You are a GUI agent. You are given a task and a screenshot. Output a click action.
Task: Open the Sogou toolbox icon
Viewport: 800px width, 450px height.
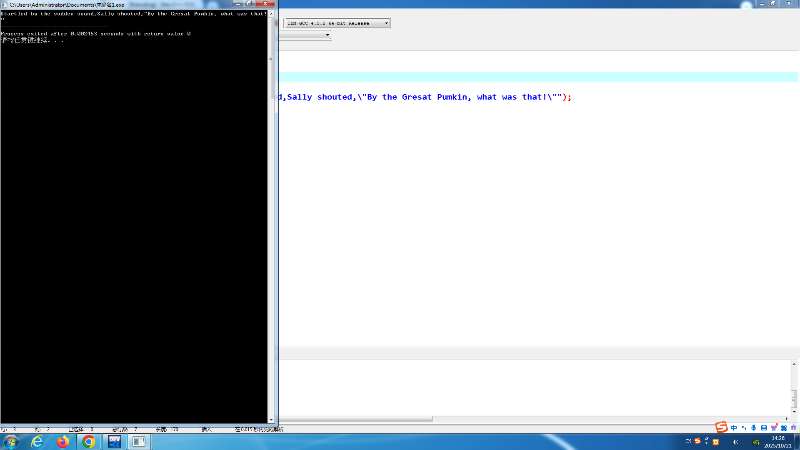point(784,428)
